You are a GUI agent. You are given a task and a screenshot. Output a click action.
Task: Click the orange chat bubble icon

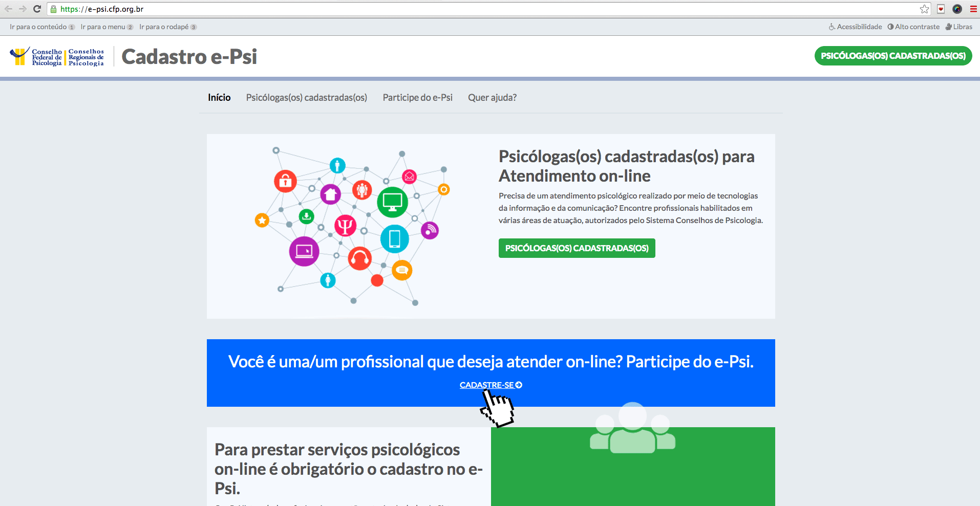coord(402,270)
